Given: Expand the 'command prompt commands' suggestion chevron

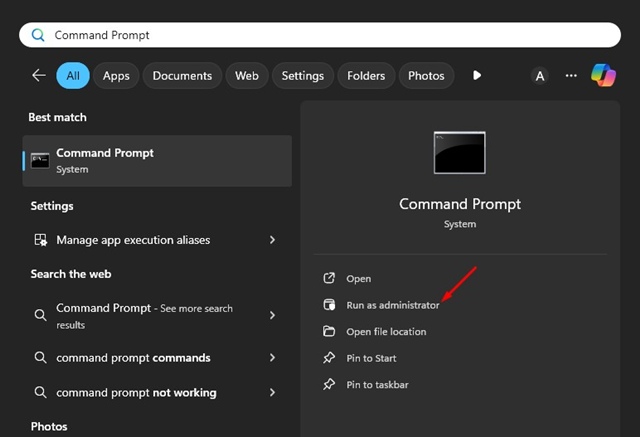Looking at the screenshot, I should [x=272, y=358].
